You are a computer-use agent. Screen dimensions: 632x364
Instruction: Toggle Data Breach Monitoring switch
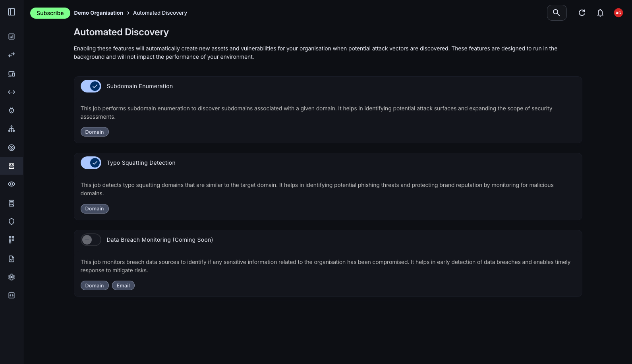(x=91, y=240)
